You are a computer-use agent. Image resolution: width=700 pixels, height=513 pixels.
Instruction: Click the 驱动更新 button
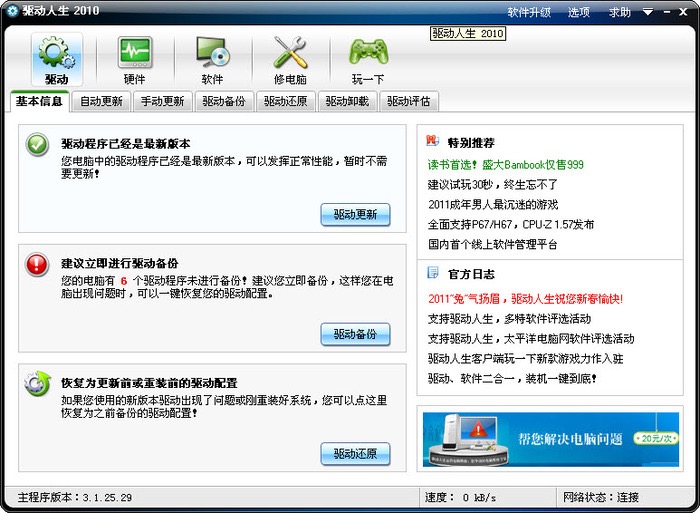click(x=355, y=215)
